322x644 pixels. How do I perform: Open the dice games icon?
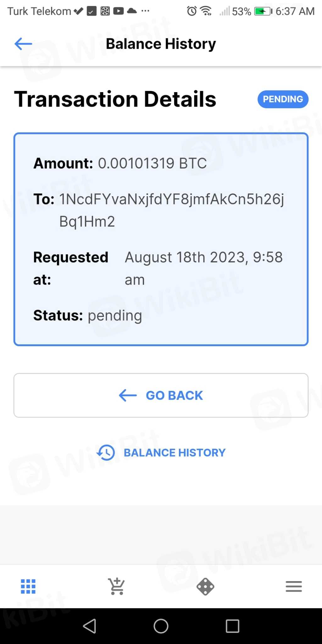click(x=205, y=586)
